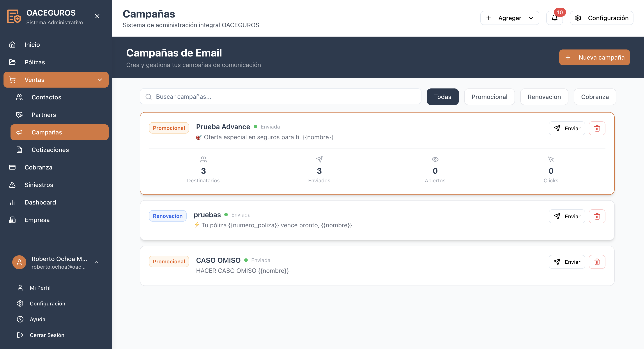Open Pólizas from the sidebar

[35, 62]
